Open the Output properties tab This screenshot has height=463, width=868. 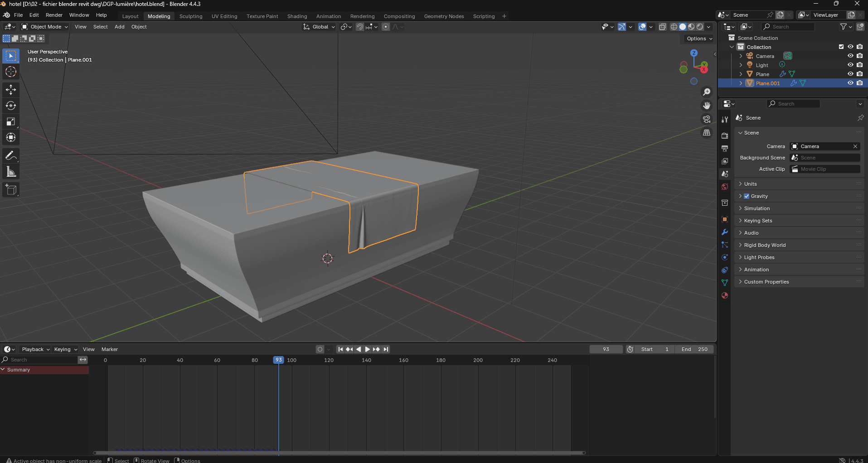(725, 149)
